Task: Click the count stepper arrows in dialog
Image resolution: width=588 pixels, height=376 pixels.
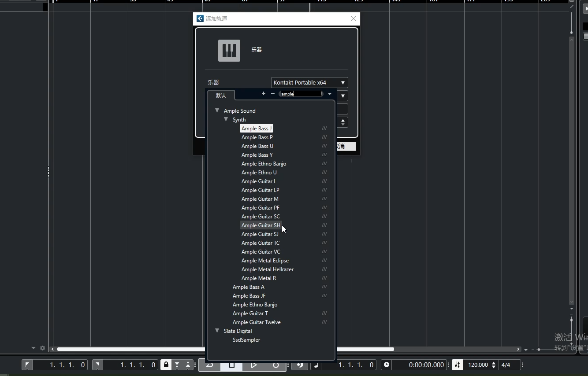Action: click(343, 122)
